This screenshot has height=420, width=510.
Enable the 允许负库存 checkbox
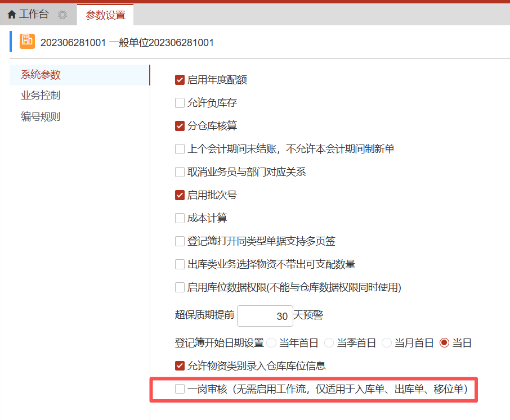180,103
